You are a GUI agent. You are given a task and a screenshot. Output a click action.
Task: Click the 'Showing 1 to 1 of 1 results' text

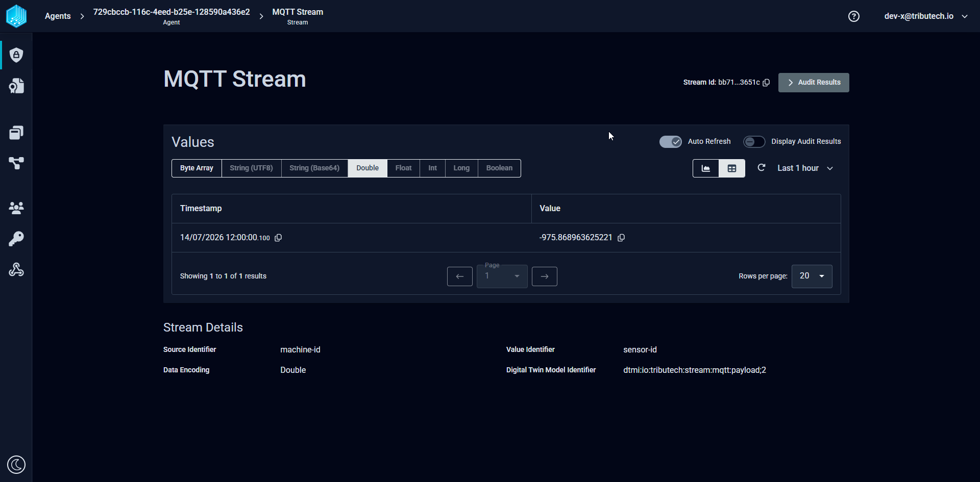(223, 276)
